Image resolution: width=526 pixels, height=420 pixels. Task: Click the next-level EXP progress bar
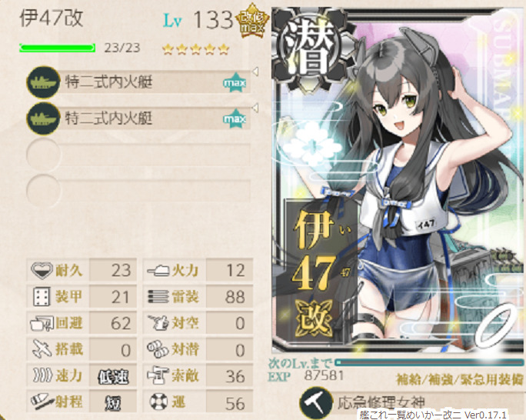pyautogui.click(x=429, y=362)
